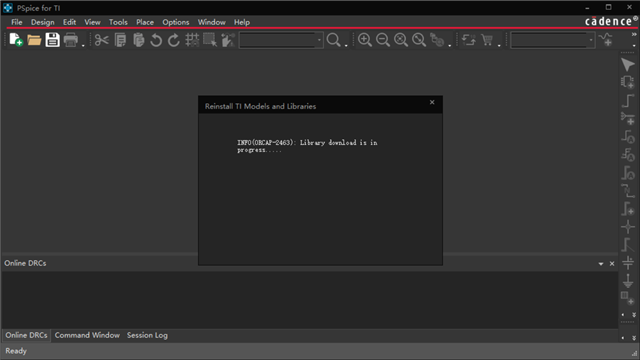
Task: Switch to the Command Window tab
Action: click(x=87, y=335)
